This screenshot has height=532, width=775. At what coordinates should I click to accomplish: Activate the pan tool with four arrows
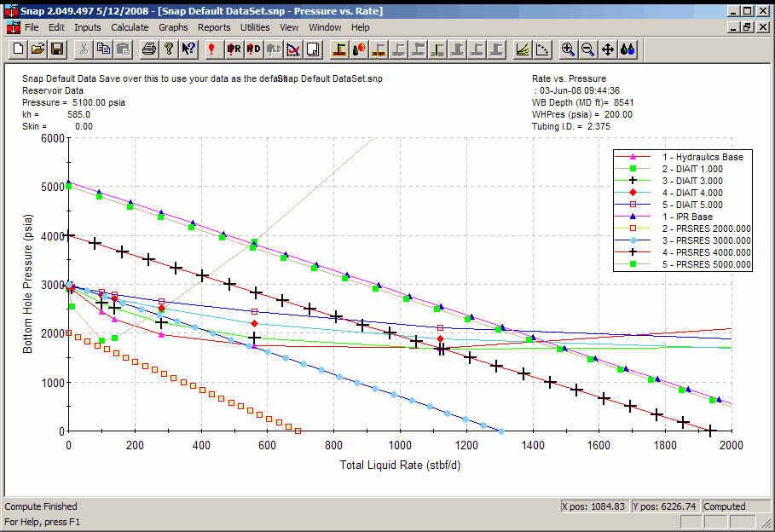pyautogui.click(x=608, y=49)
